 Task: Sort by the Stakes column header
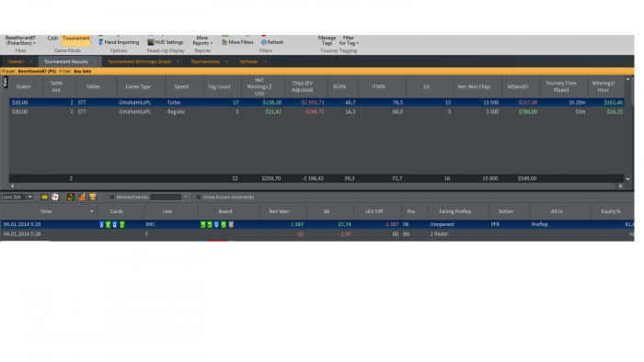click(x=23, y=87)
